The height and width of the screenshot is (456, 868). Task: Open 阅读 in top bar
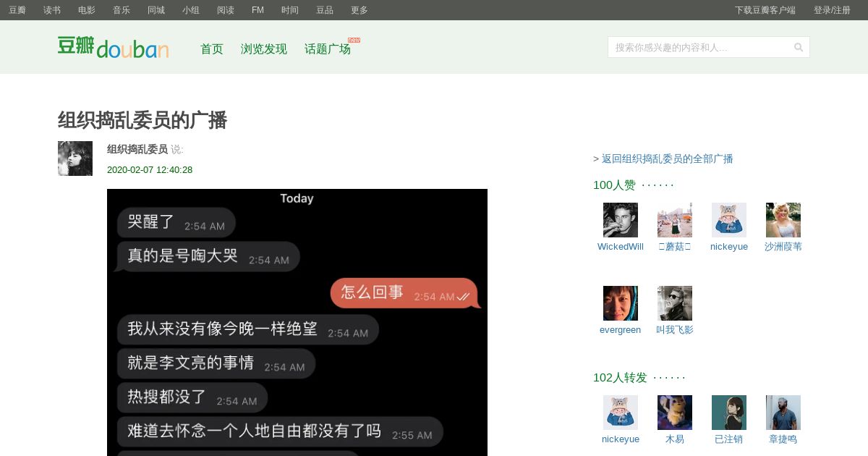pos(226,10)
